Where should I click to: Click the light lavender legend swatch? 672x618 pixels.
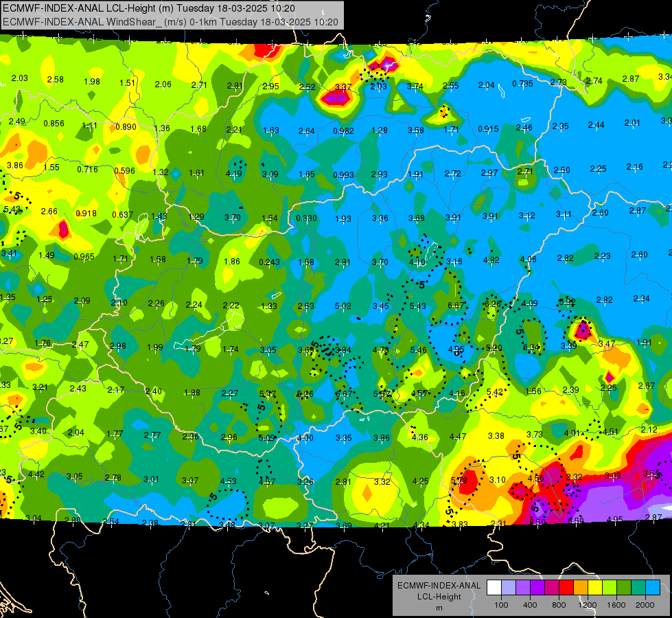click(509, 588)
